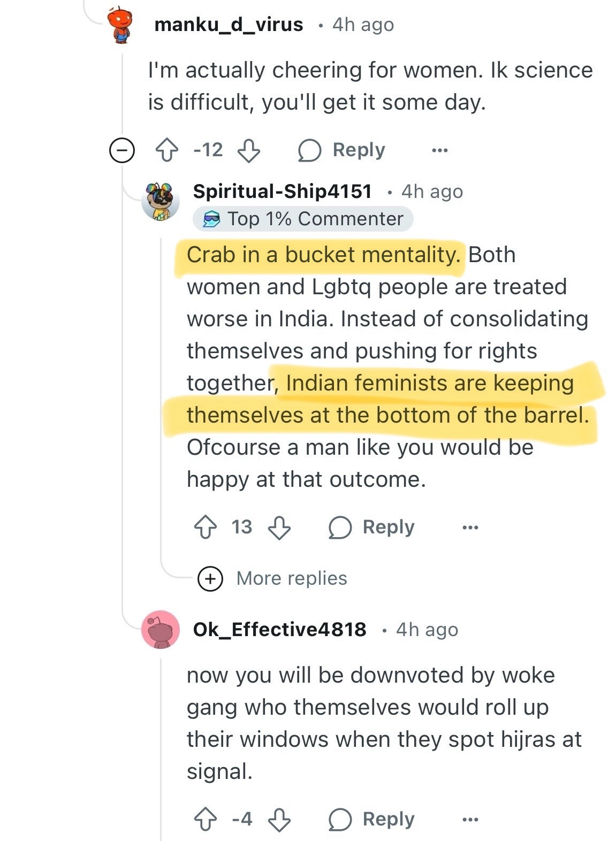Open Spiritual-Ship4151's avatar profile
Screen dimensions: 616x841
[160, 201]
